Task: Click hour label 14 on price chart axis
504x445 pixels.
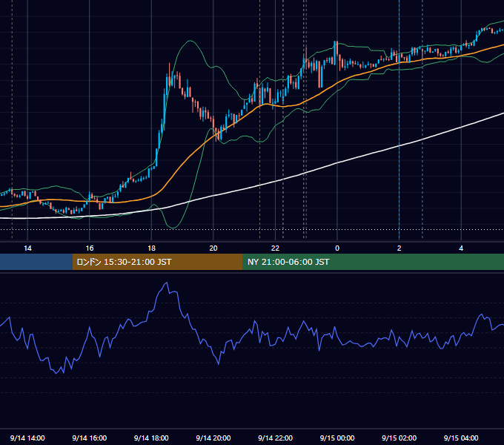Action: click(27, 248)
